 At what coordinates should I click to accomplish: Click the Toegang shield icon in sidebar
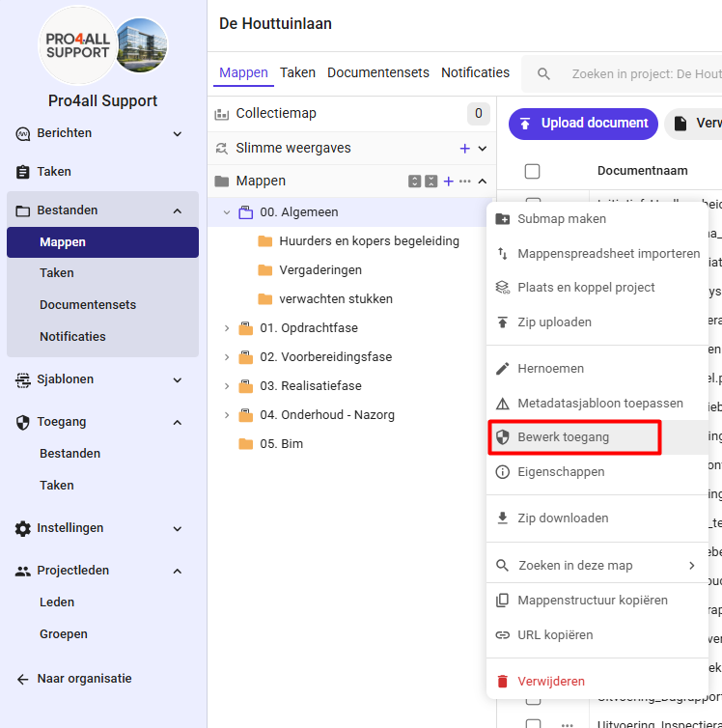click(x=23, y=423)
